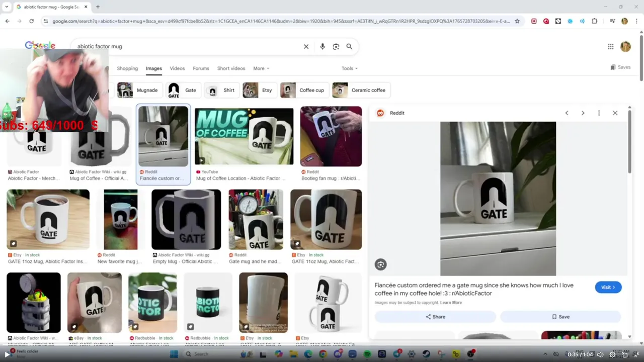644x362 pixels.
Task: Switch to the Videos tab
Action: tap(177, 68)
